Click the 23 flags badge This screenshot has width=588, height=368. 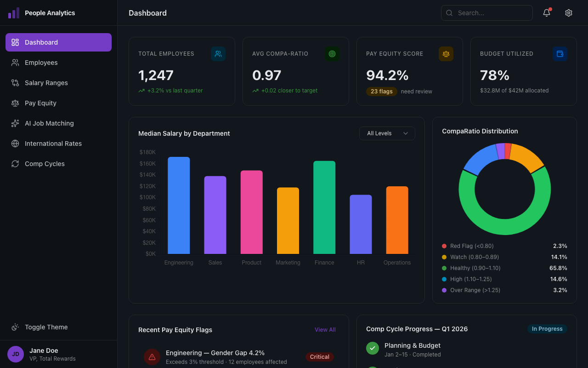382,91
